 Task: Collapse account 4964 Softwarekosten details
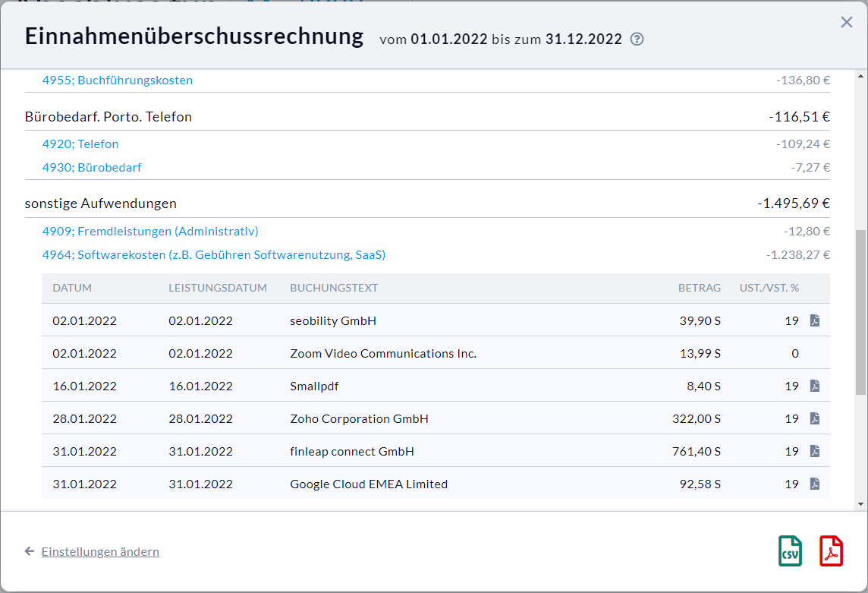point(214,255)
